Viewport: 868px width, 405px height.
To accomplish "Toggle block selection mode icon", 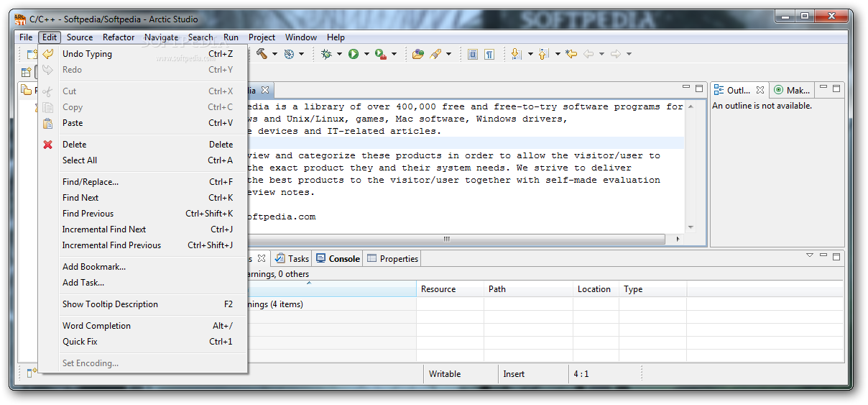I will point(472,54).
